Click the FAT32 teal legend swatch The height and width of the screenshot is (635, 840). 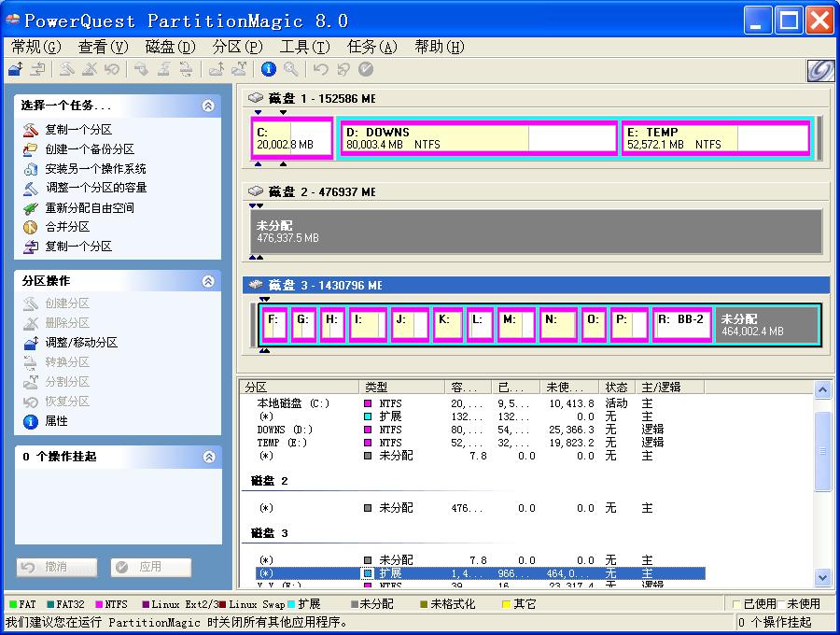point(50,604)
